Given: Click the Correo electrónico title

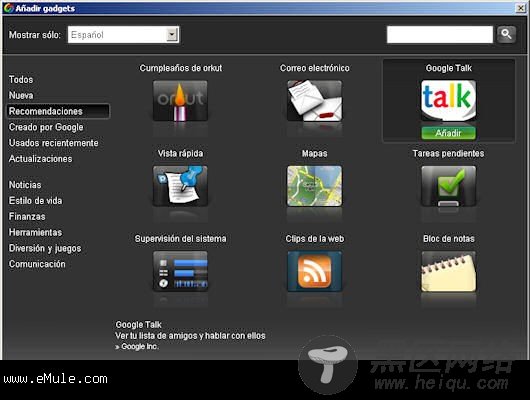Looking at the screenshot, I should [x=315, y=68].
